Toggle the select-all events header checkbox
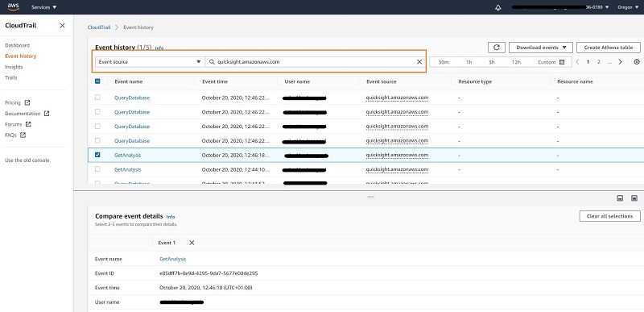 click(97, 81)
